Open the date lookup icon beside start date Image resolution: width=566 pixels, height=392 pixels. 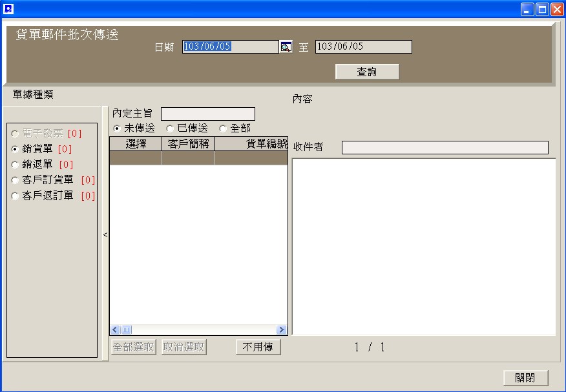click(286, 47)
